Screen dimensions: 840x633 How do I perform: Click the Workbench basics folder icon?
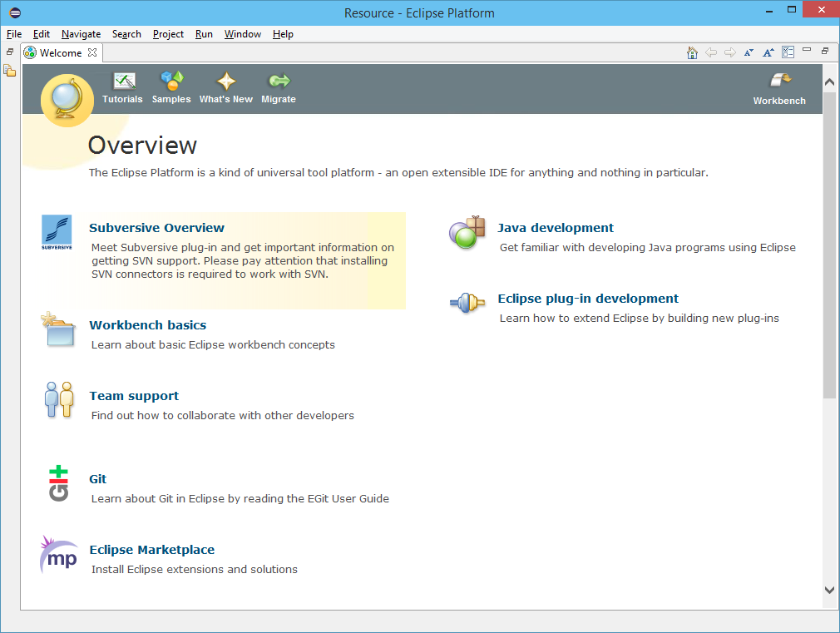tap(58, 329)
